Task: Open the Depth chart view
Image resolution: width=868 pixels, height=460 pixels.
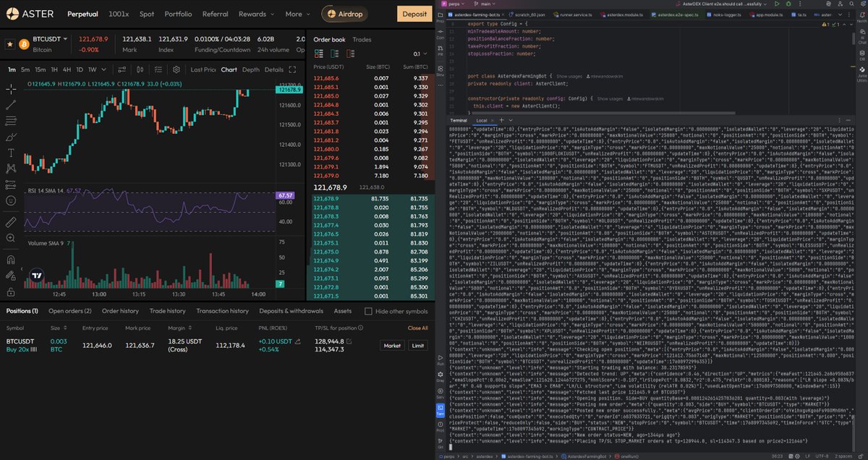Action: [250, 69]
